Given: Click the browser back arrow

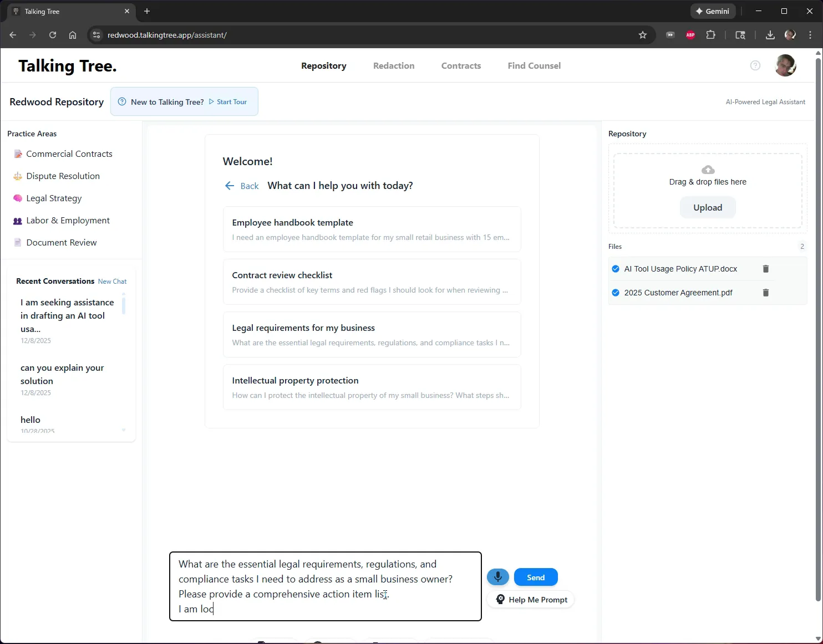Looking at the screenshot, I should point(13,35).
